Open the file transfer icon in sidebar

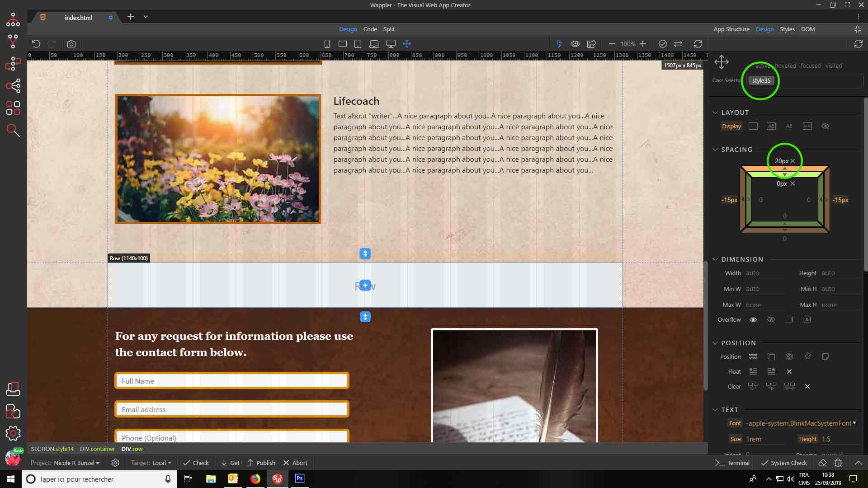click(x=13, y=411)
